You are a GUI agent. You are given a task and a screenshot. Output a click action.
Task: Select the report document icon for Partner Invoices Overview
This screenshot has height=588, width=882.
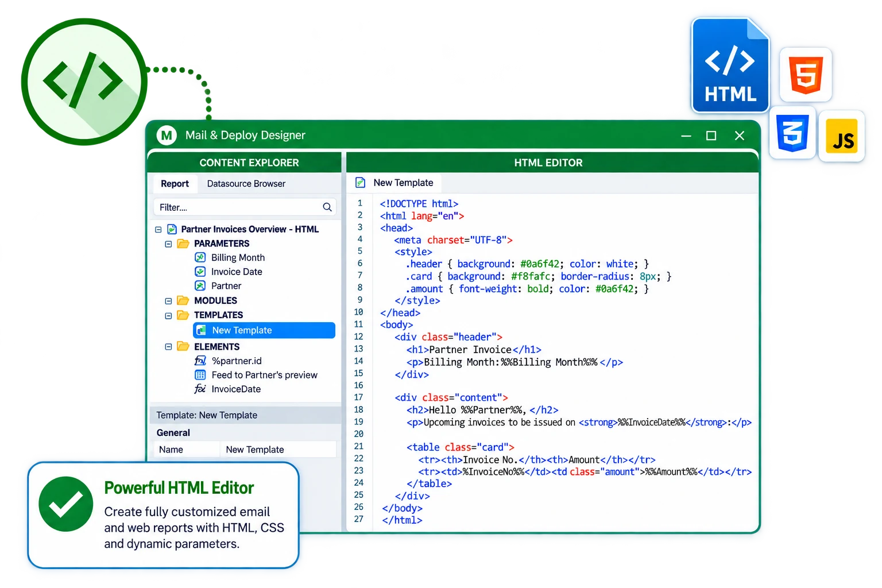[x=172, y=229]
